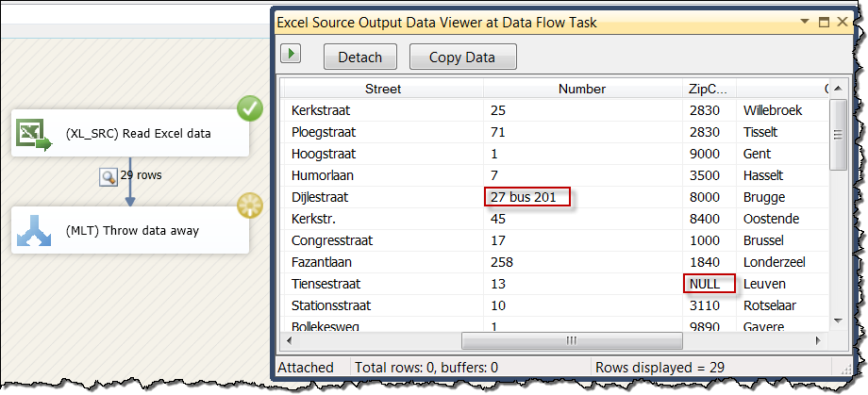
Task: Select the Londerzeel city cell
Action: pyautogui.click(x=783, y=262)
